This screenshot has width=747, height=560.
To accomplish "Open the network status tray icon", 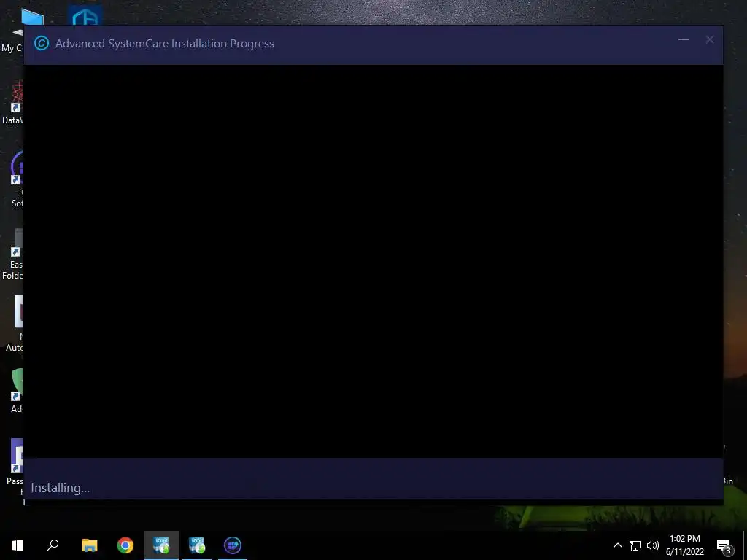I will pyautogui.click(x=635, y=545).
